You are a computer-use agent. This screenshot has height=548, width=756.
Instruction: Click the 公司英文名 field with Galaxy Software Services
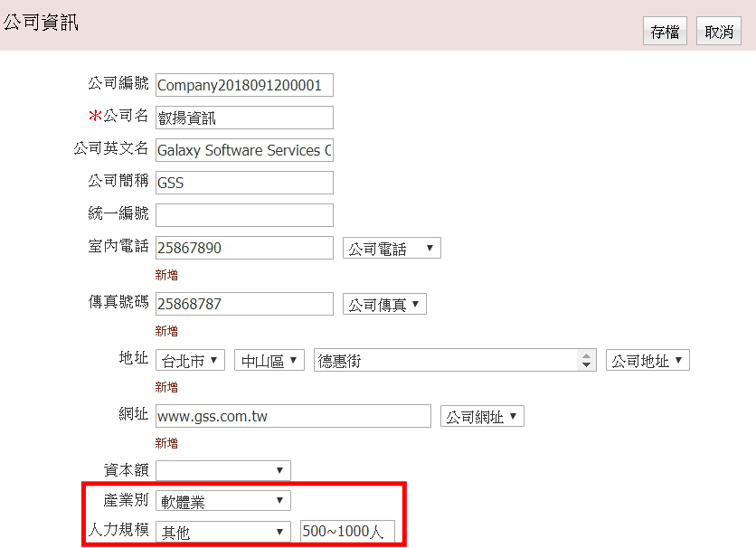coord(244,150)
